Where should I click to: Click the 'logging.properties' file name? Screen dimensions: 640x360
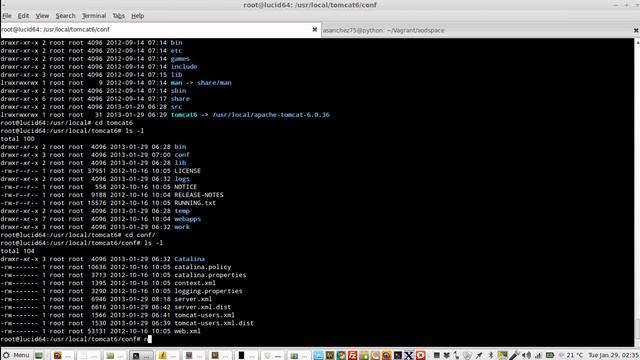click(208, 291)
